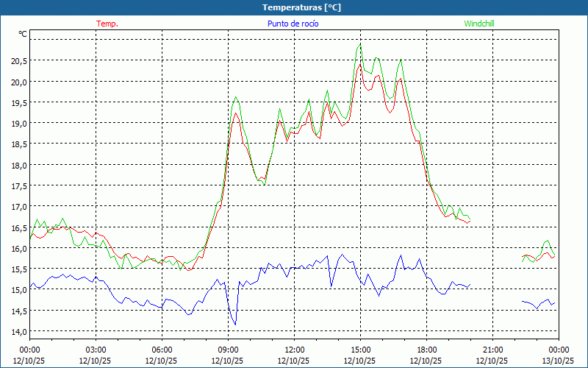Click the 21:00 time axis label

(x=493, y=350)
